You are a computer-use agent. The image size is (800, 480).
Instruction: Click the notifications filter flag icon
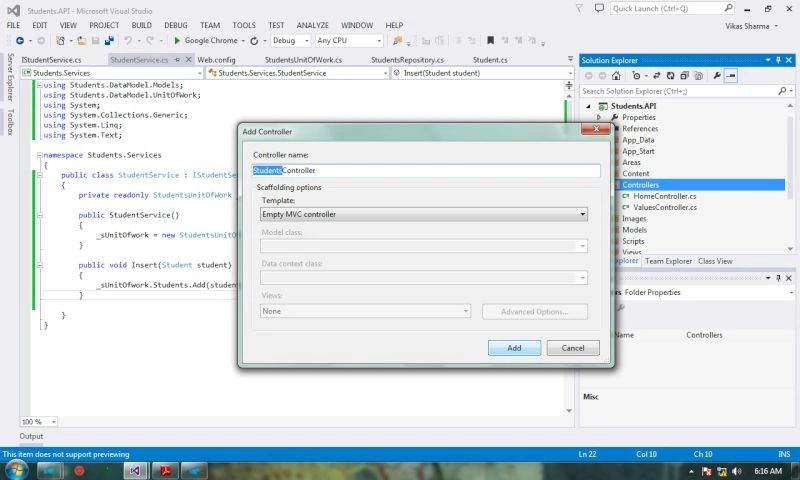579,8
